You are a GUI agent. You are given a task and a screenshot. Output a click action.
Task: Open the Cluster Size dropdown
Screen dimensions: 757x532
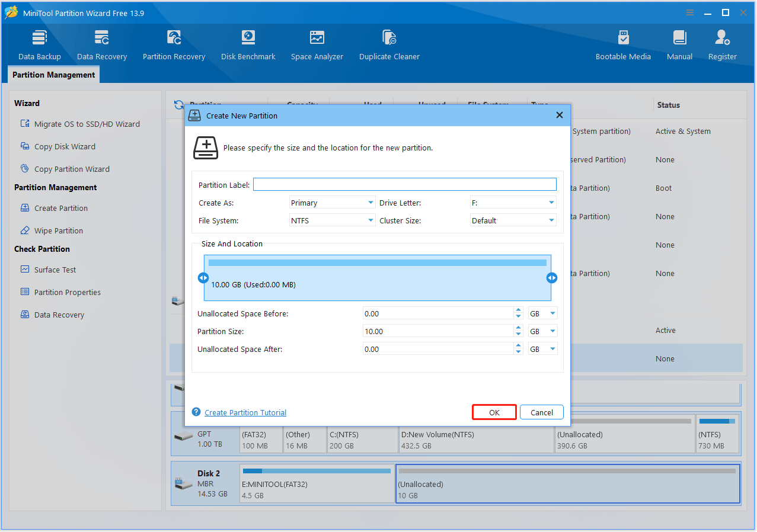[x=513, y=220]
